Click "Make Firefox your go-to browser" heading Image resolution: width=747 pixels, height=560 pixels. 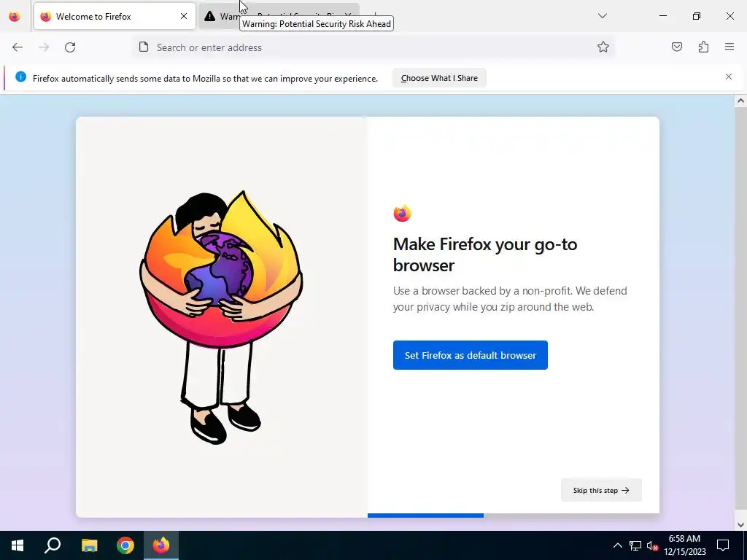tap(485, 254)
